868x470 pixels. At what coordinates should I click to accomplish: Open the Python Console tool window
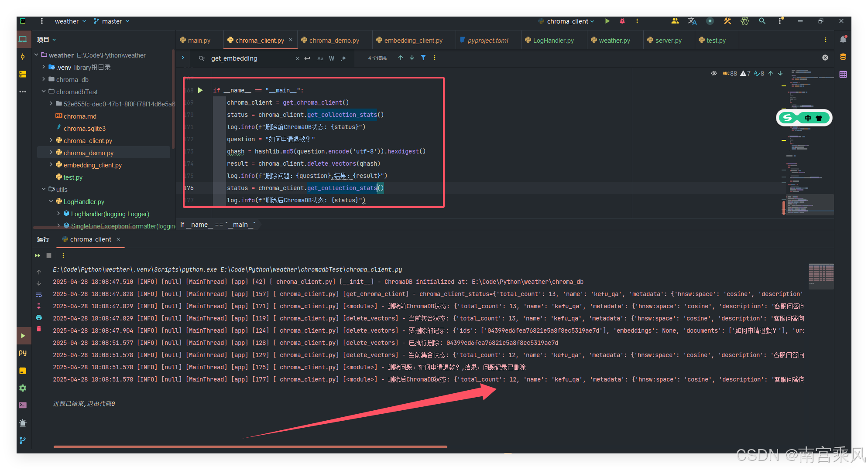pyautogui.click(x=23, y=353)
